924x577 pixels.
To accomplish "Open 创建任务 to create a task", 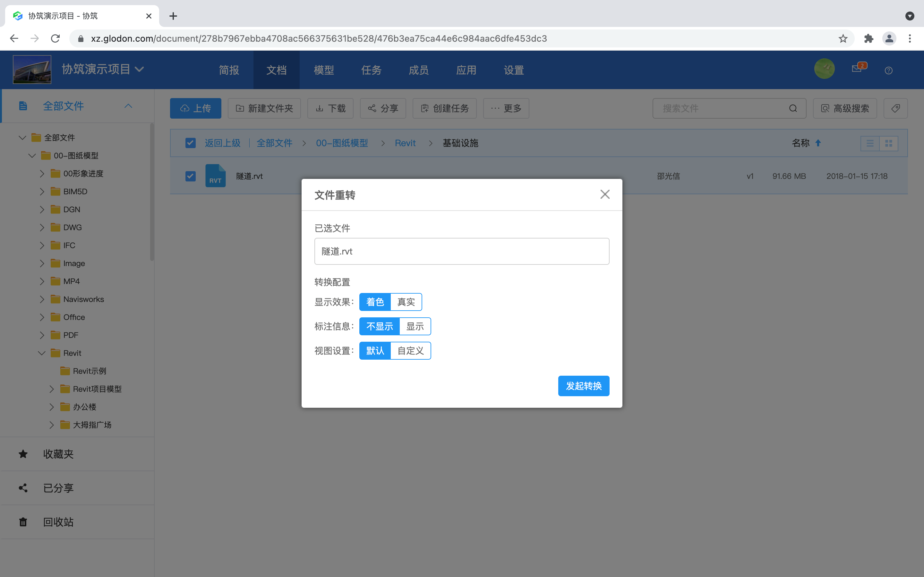I will (444, 108).
